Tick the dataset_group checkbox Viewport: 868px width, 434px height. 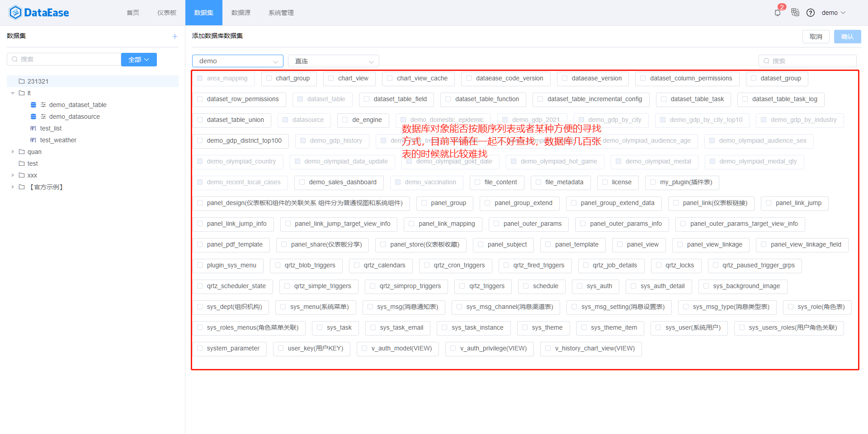754,78
